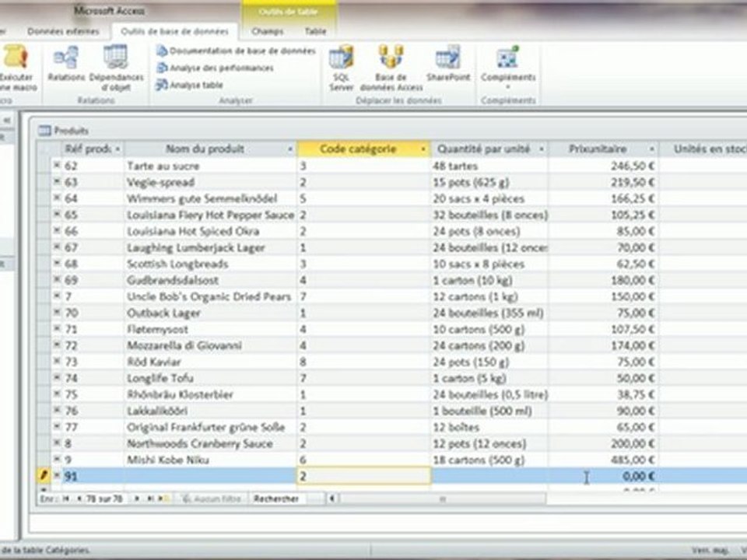747x560 pixels.
Task: Select cell 'Longlife Tofu'
Action: 210,378
